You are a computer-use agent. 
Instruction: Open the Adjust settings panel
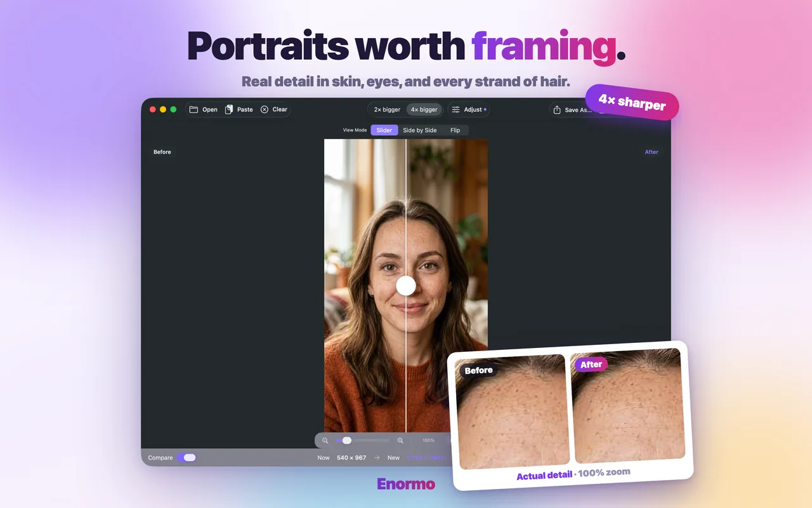point(469,109)
